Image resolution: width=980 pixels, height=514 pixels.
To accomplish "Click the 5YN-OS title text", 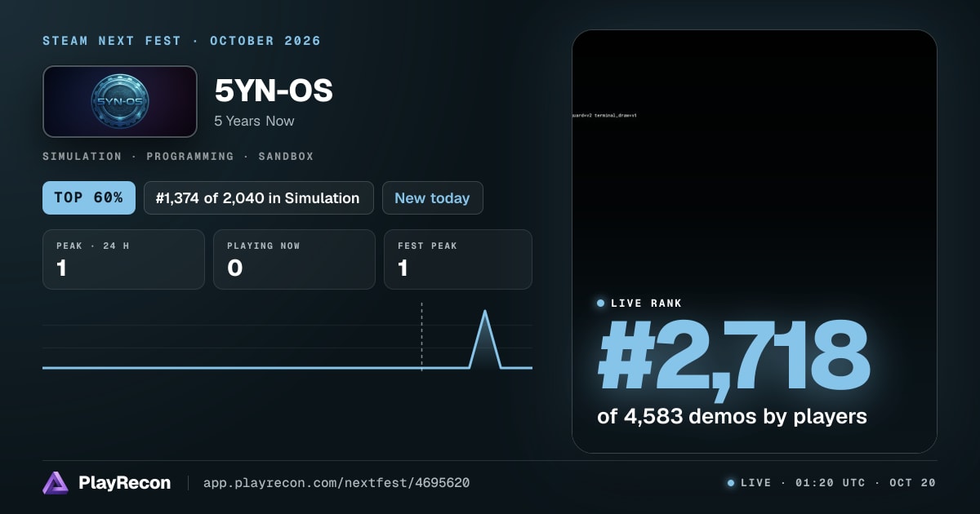I will 274,91.
